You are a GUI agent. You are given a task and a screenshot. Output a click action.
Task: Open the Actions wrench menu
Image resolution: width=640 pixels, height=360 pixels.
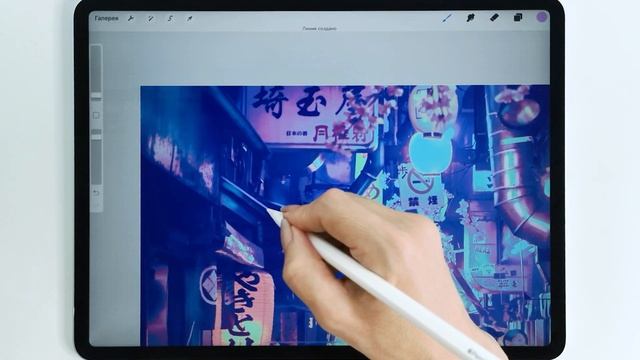tap(131, 18)
